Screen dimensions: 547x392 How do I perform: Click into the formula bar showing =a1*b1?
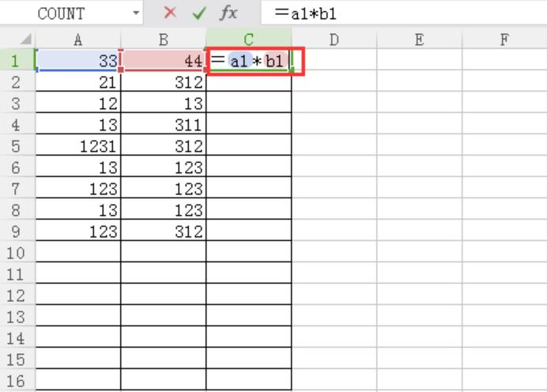pyautogui.click(x=404, y=13)
